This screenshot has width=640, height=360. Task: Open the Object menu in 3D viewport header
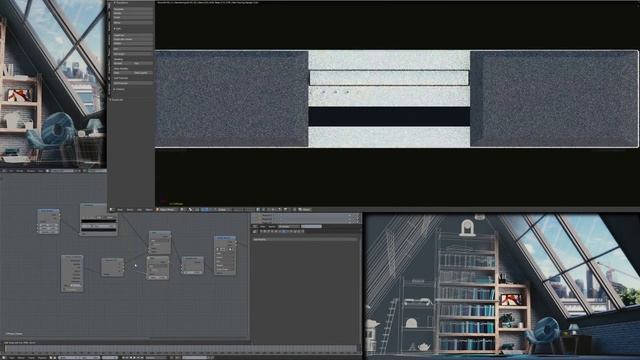tap(149, 209)
